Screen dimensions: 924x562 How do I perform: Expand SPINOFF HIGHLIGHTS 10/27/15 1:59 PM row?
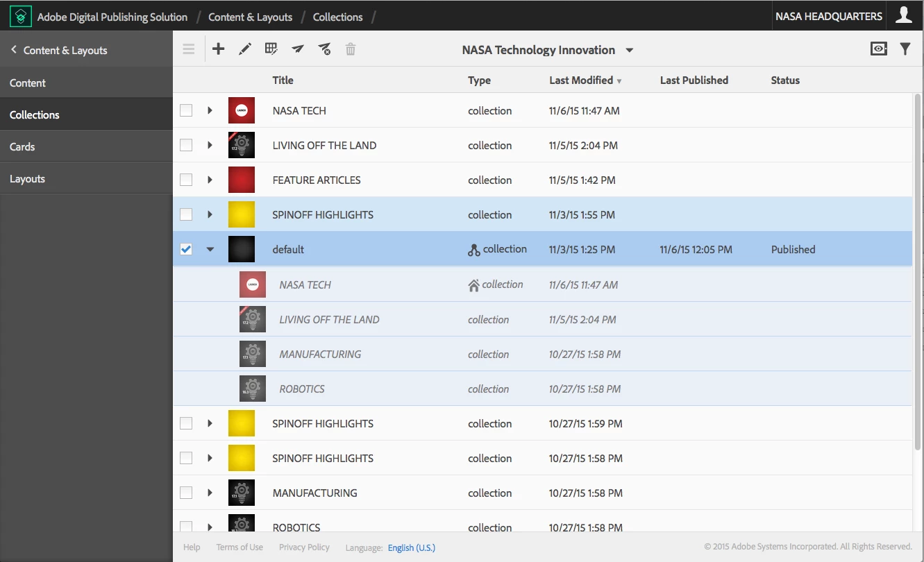pos(210,423)
